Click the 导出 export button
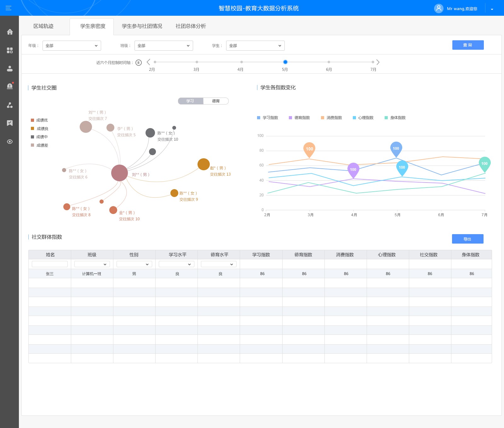Screen dimensions: 504x428 click(467, 239)
